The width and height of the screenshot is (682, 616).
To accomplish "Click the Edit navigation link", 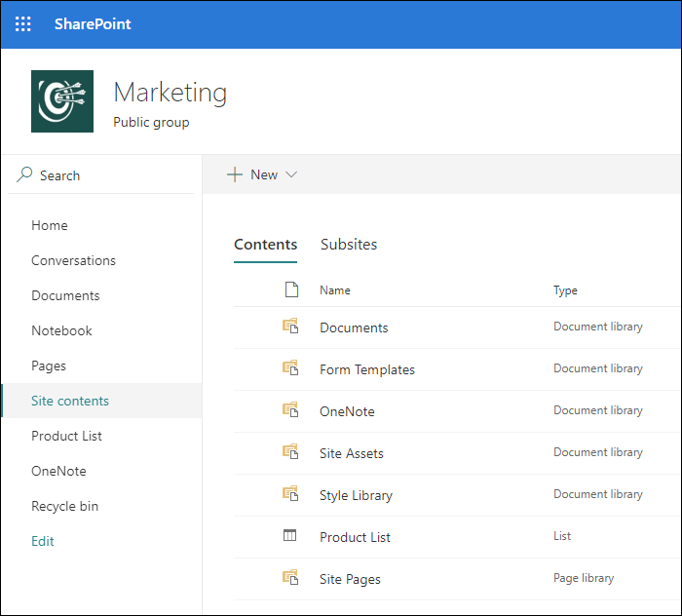I will 43,541.
